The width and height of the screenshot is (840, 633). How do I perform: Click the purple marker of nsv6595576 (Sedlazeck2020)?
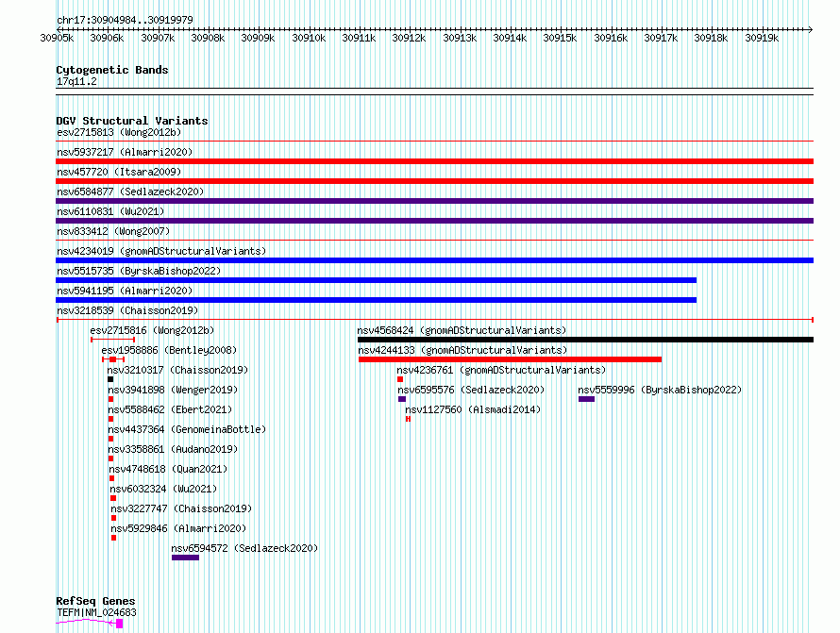coord(402,399)
